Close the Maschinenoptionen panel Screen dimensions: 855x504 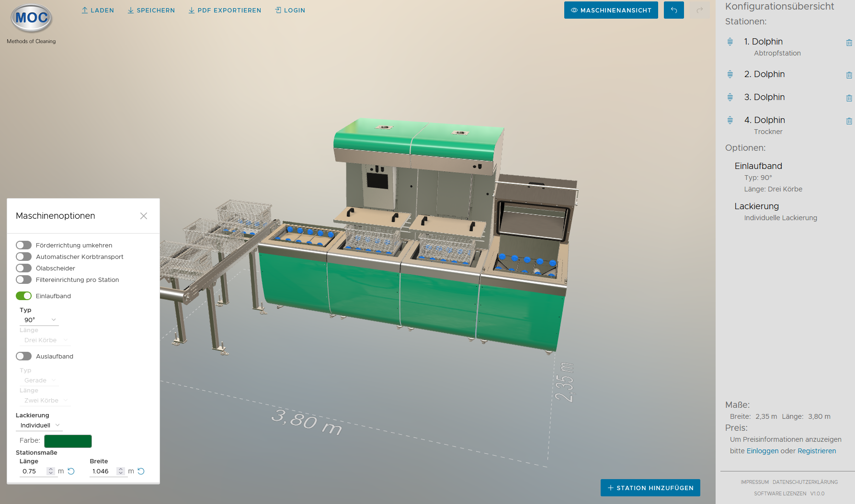(x=144, y=216)
